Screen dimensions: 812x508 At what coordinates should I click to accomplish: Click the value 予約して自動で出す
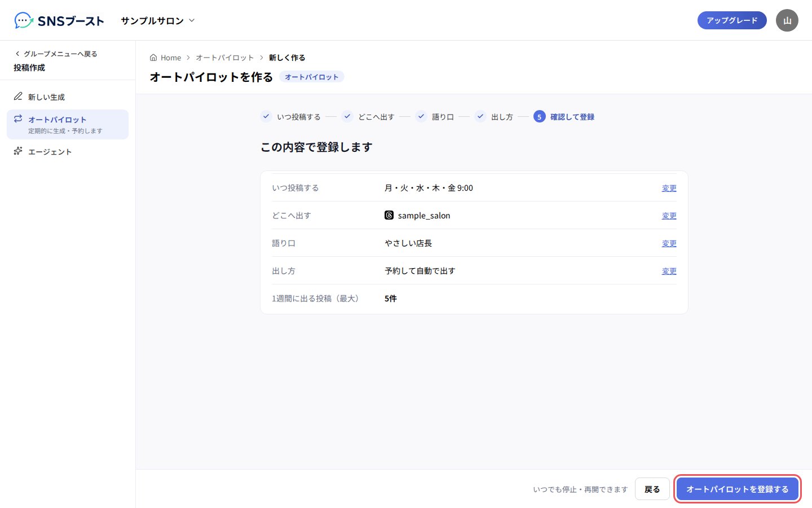(x=420, y=271)
